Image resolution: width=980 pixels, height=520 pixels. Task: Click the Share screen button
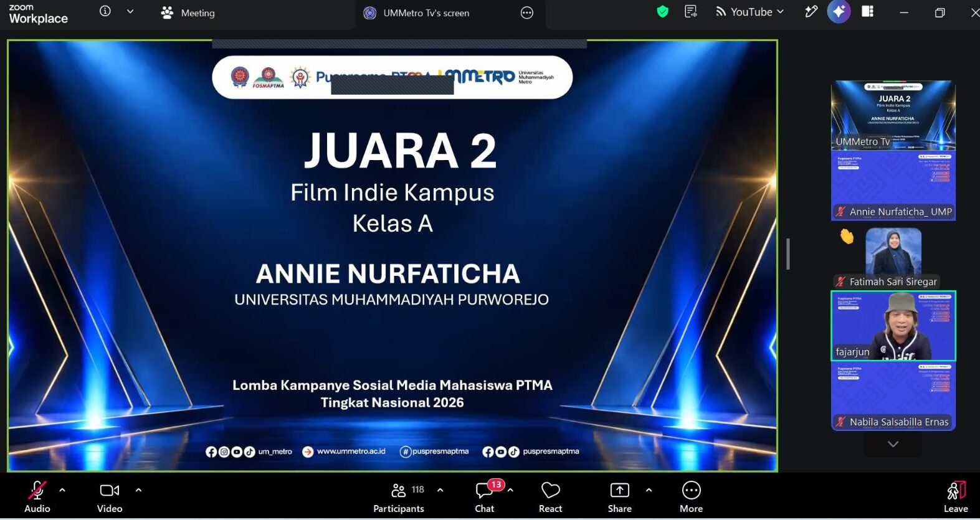tap(620, 497)
